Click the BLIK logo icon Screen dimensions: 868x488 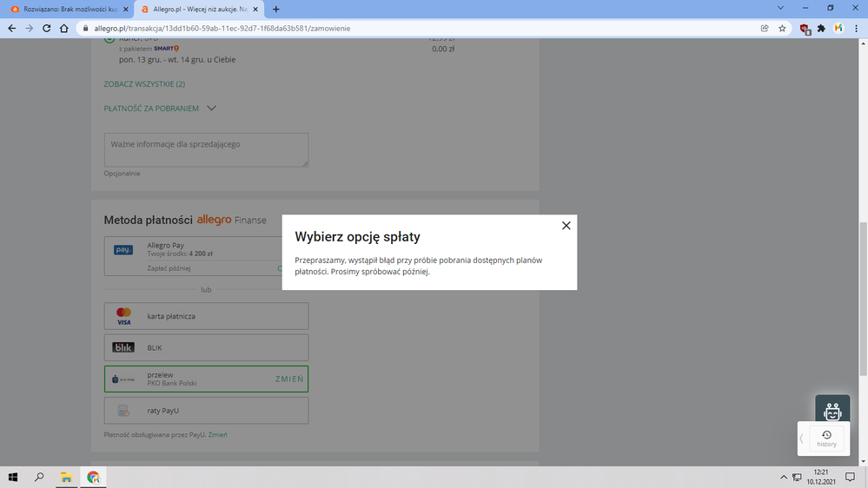coord(123,347)
